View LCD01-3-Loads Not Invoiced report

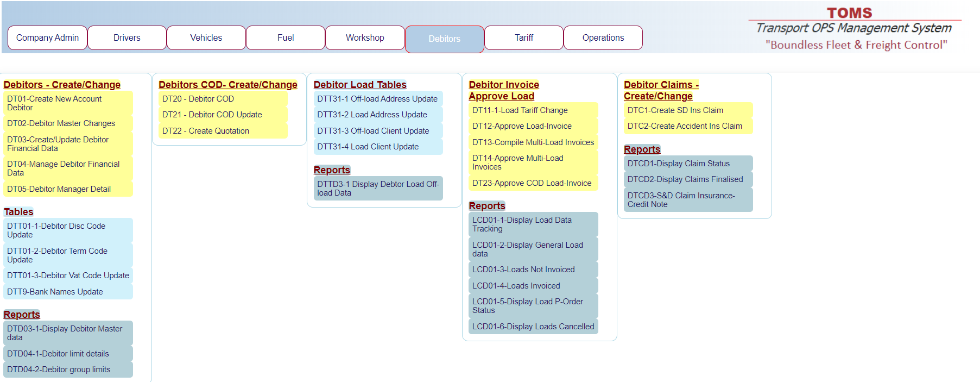pyautogui.click(x=523, y=270)
